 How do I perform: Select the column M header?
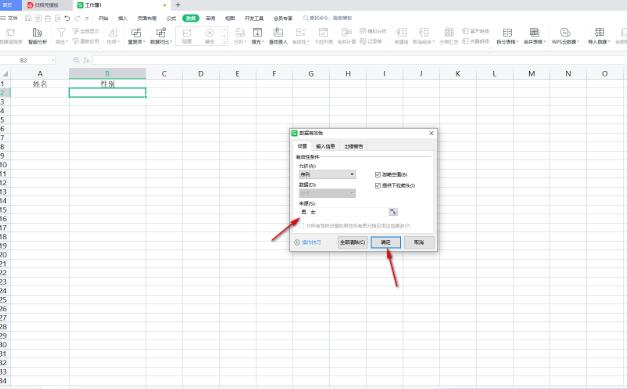click(531, 74)
